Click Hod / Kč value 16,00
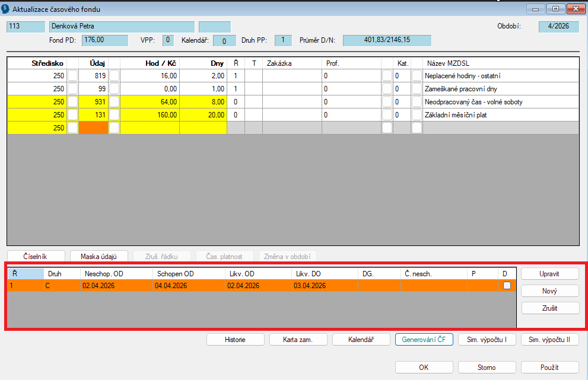Screen dimensions: 588x380 point(150,76)
